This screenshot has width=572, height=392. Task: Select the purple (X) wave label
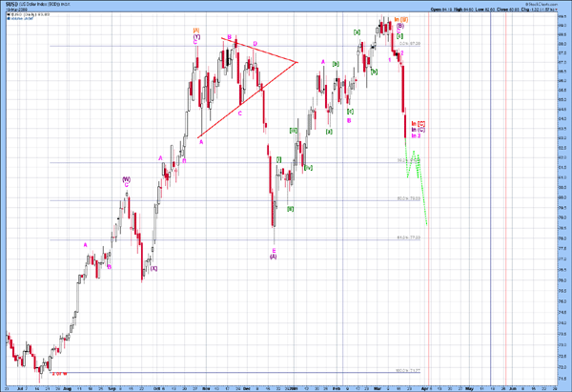(153, 268)
